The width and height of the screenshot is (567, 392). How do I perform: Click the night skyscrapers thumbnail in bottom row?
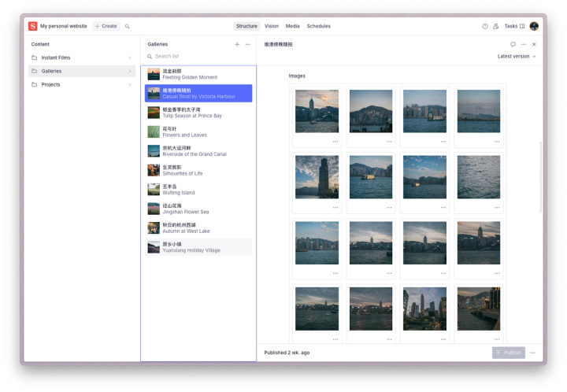coord(424,309)
